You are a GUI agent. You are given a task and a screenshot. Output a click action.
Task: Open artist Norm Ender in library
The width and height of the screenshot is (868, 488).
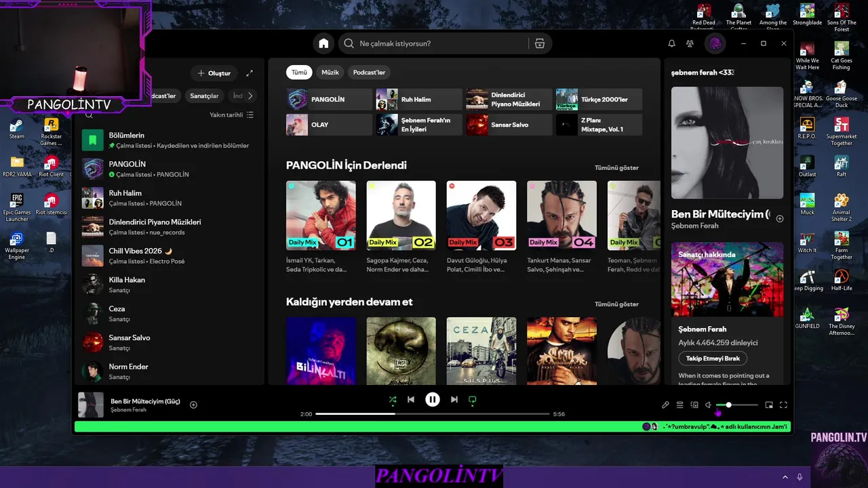coord(168,371)
